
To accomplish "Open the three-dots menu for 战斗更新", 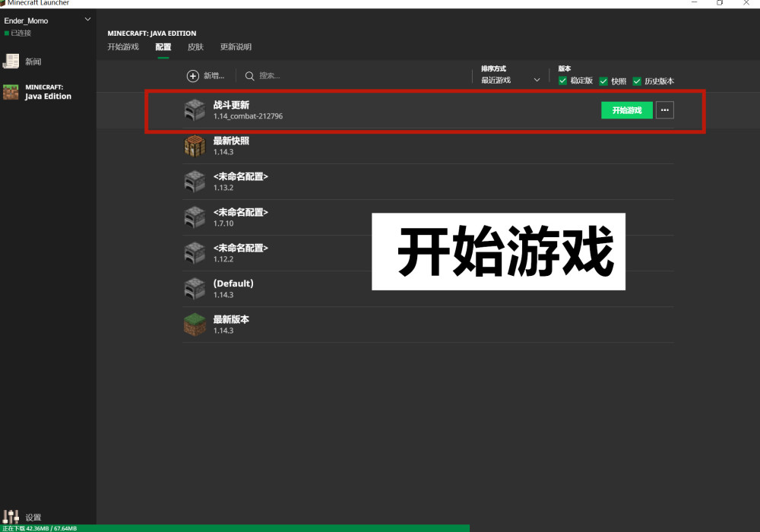I will [664, 110].
